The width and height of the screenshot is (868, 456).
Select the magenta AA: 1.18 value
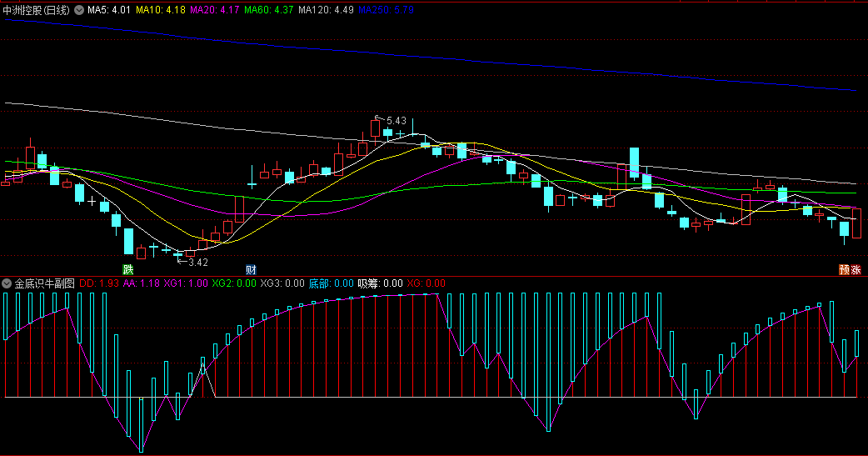click(x=141, y=283)
